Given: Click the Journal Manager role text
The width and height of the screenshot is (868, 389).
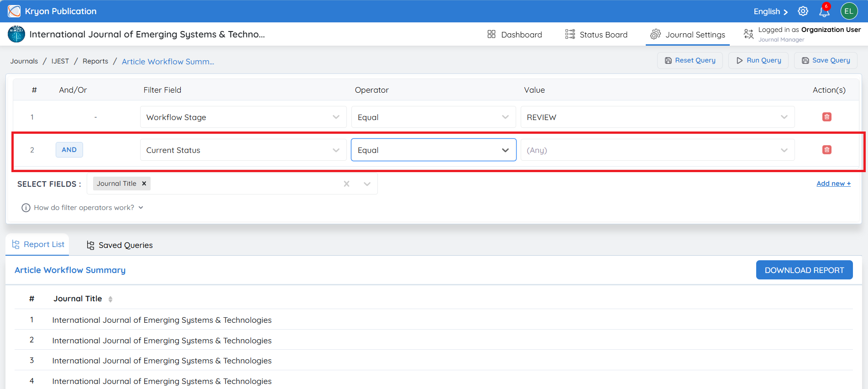Looking at the screenshot, I should tap(781, 40).
